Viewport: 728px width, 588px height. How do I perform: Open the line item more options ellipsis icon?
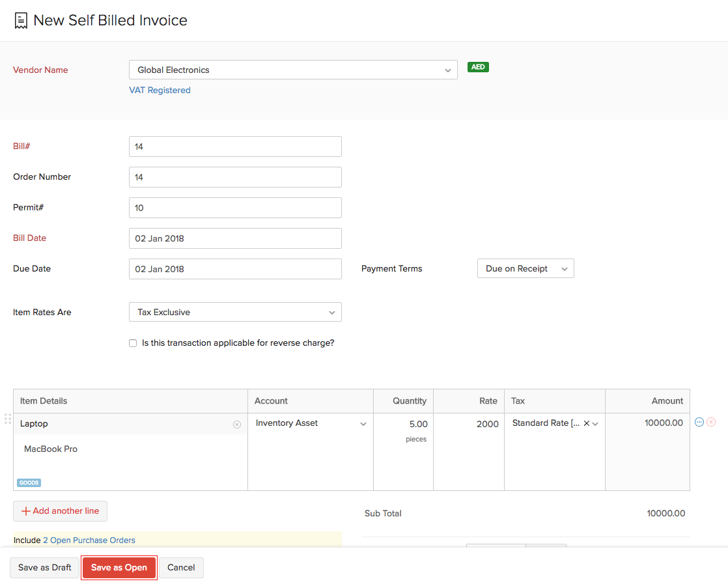click(x=699, y=422)
